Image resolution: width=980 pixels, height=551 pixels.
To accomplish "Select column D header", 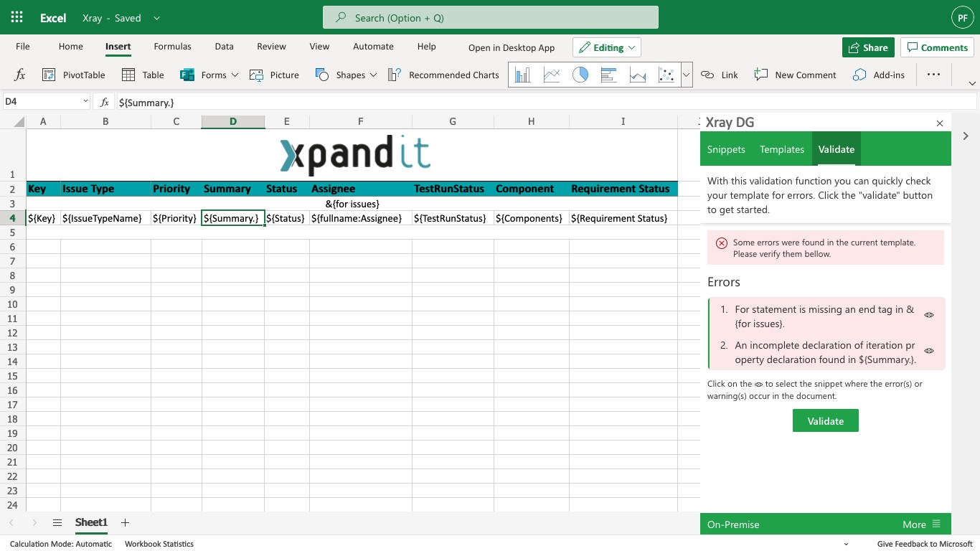I will [x=232, y=121].
